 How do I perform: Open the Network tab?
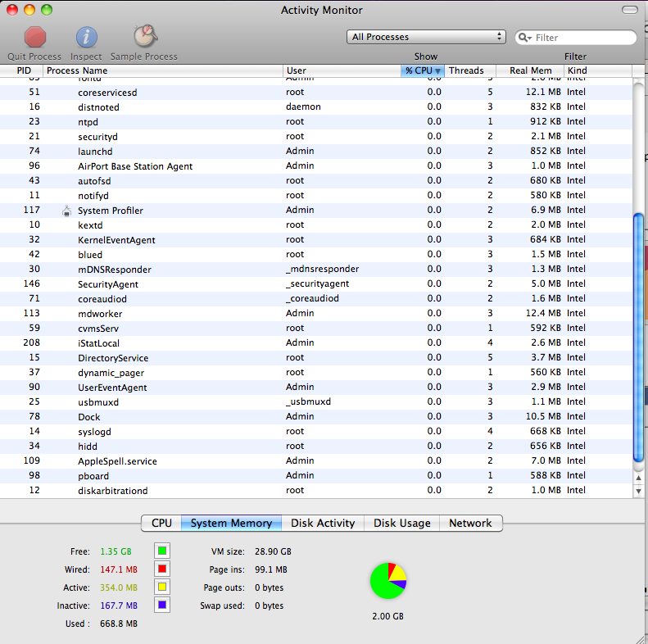[471, 524]
